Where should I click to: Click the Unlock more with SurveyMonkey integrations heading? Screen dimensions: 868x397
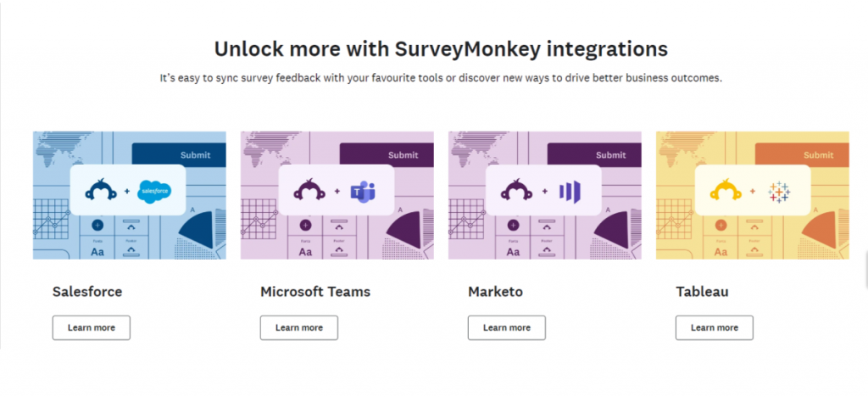(x=441, y=48)
